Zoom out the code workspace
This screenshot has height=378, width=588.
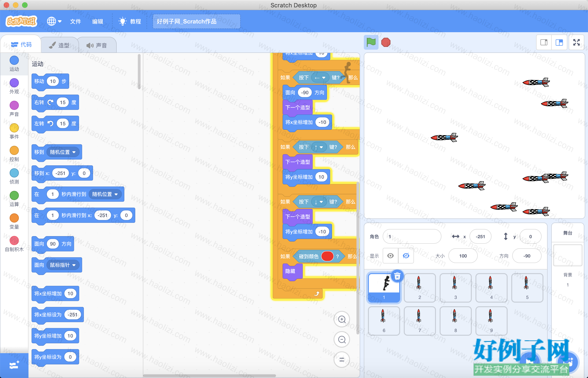342,339
